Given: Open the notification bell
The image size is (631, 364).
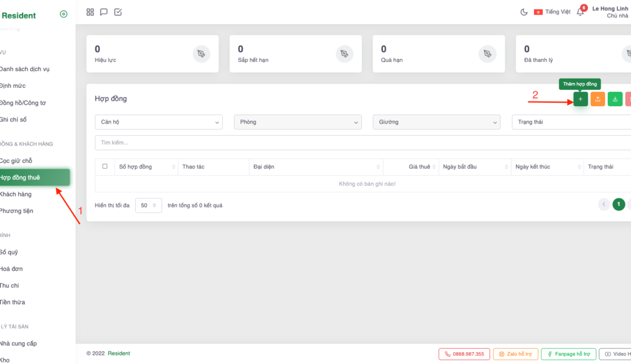Looking at the screenshot, I should (x=580, y=12).
